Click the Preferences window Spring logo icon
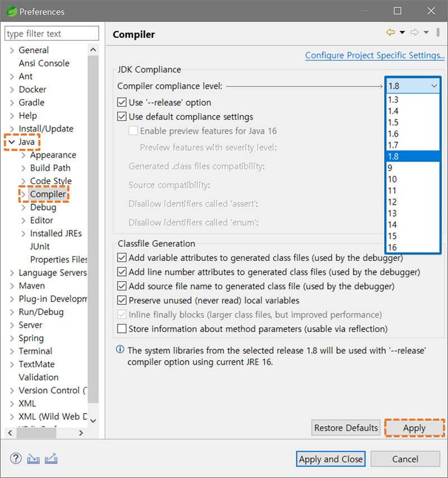Viewport: 448px width, 478px height. (12, 11)
